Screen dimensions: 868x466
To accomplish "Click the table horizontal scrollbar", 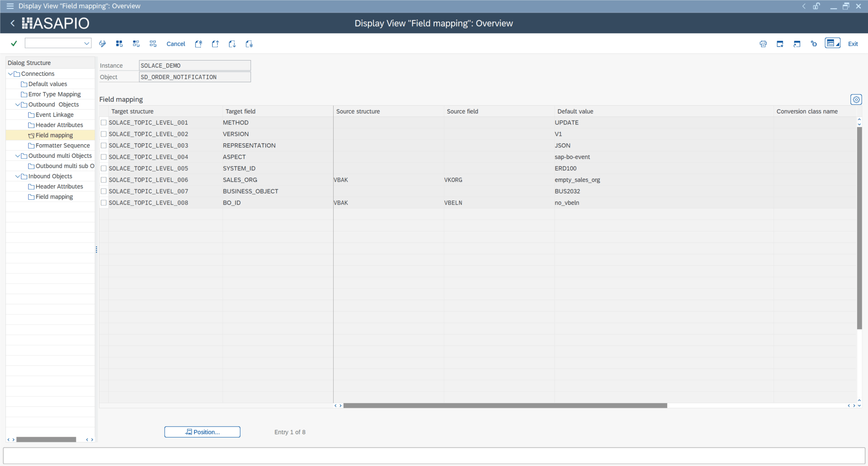I will (x=505, y=405).
